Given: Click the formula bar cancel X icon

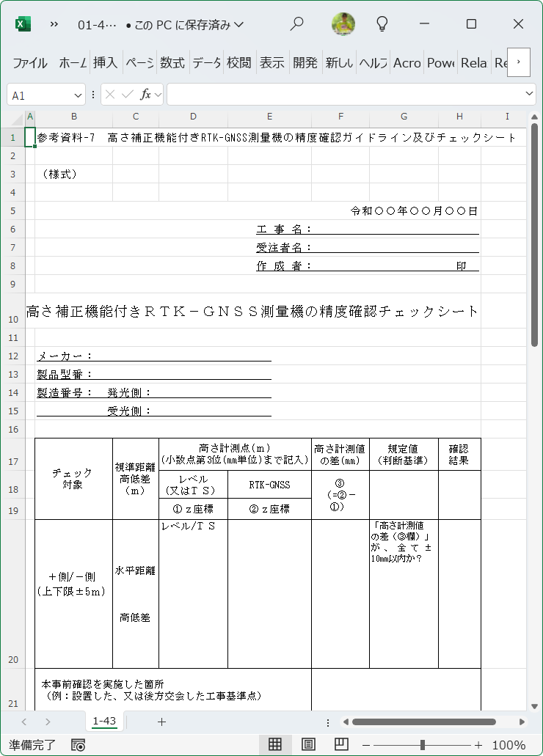Looking at the screenshot, I should [110, 95].
